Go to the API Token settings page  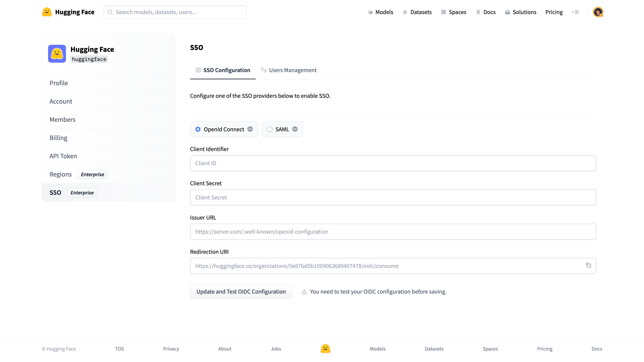(x=63, y=156)
